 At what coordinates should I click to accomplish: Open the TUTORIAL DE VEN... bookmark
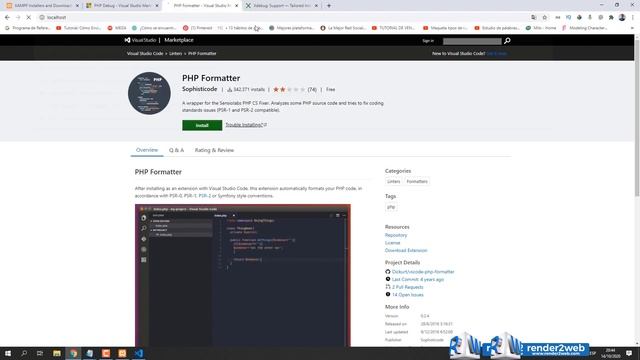(x=393, y=28)
